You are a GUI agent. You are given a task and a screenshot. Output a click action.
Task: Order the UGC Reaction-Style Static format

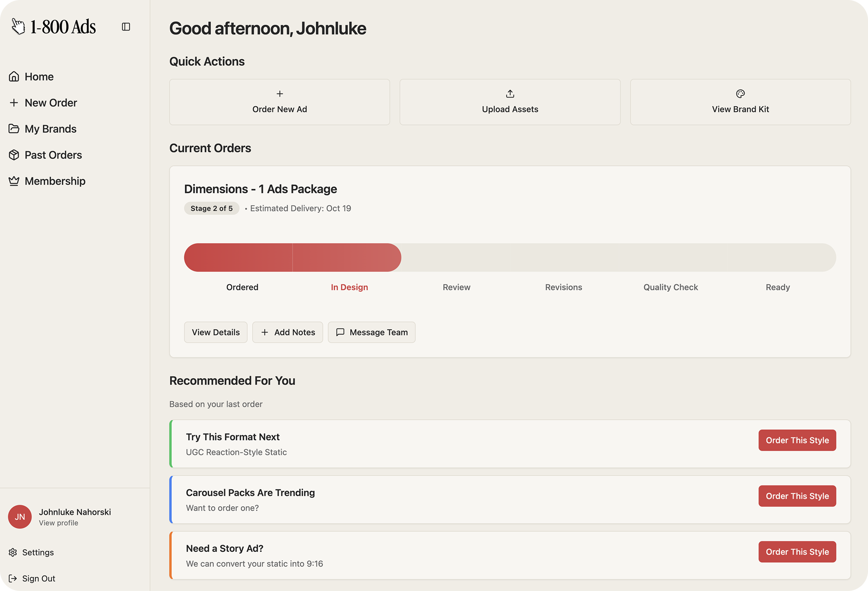[x=797, y=440]
